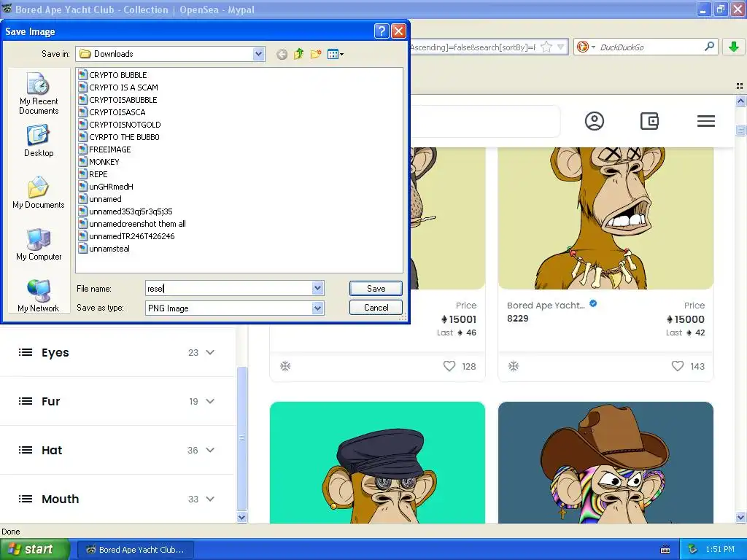
Task: Open the OpenSea hamburger menu
Action: pos(706,121)
